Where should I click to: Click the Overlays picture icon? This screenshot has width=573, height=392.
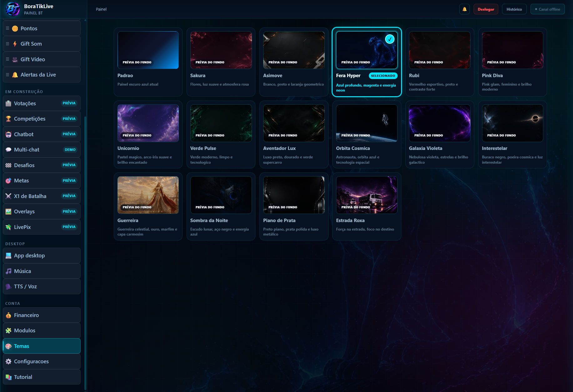click(8, 211)
